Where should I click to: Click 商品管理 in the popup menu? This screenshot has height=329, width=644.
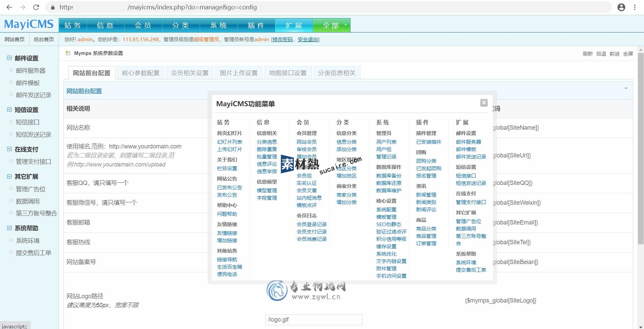[426, 236]
